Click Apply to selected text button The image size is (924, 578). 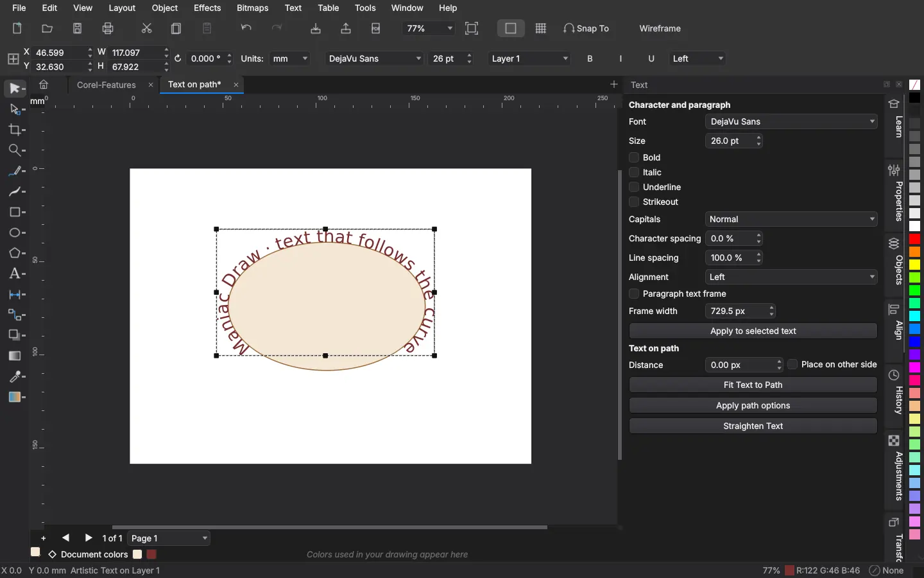point(753,331)
